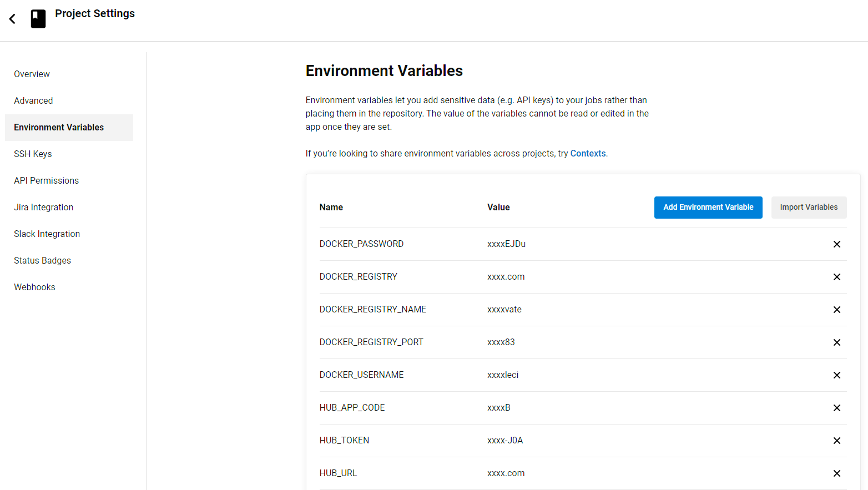Open Status Badges page
This screenshot has height=490, width=868.
click(42, 261)
